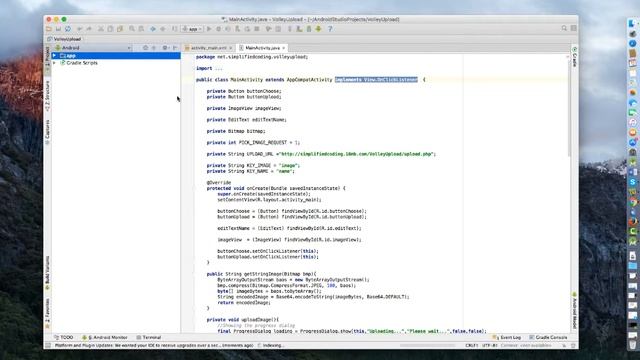Screen dimensions: 640x360
Task: Click the Undo arrow in toolbar
Action: [x=80, y=29]
